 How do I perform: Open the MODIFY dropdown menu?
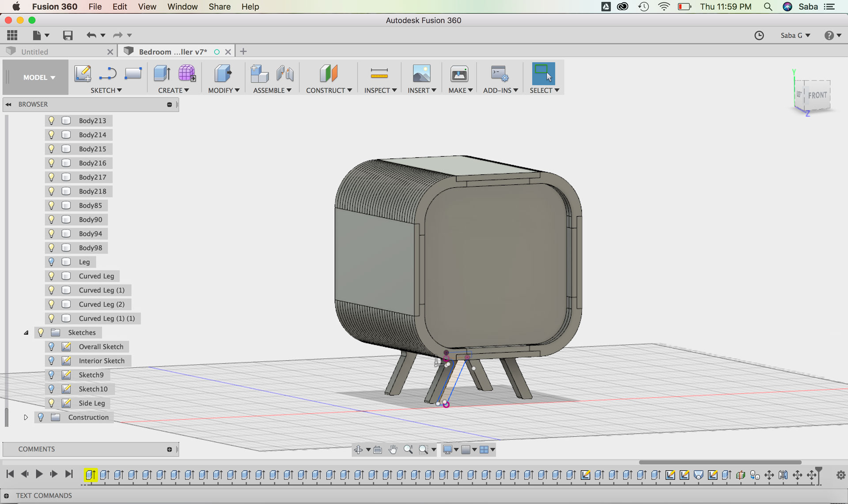[x=223, y=90]
